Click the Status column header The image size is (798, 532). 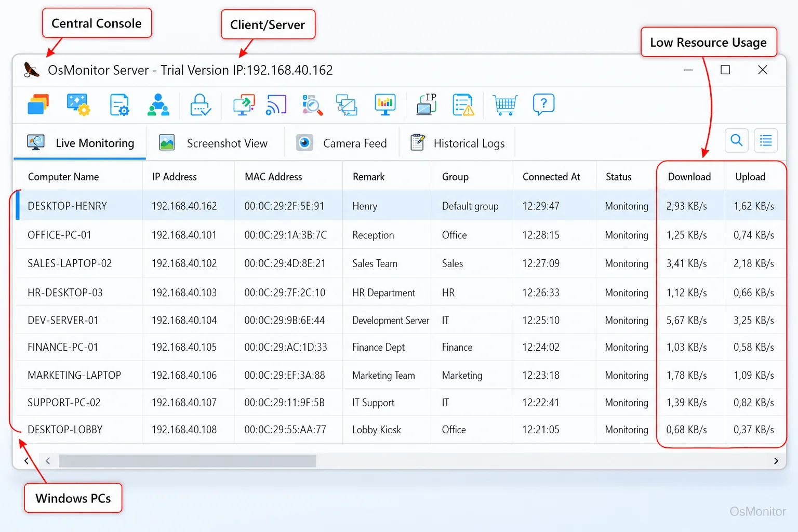pyautogui.click(x=619, y=177)
